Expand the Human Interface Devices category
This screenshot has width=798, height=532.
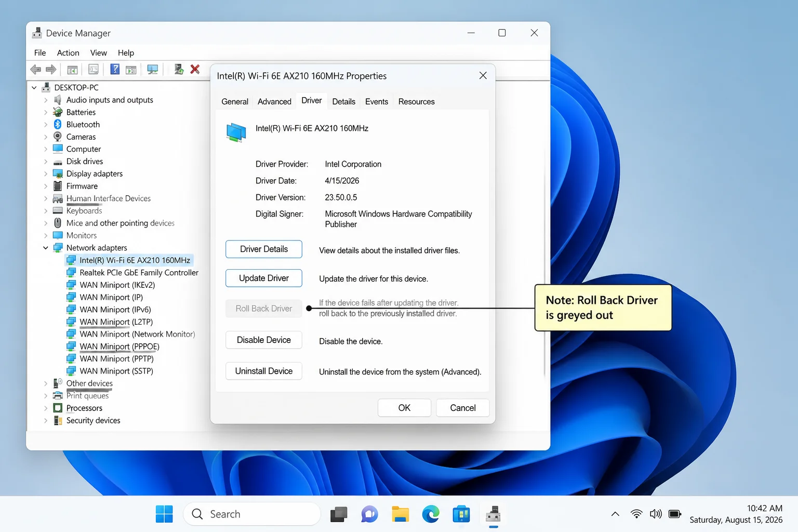[x=46, y=198]
